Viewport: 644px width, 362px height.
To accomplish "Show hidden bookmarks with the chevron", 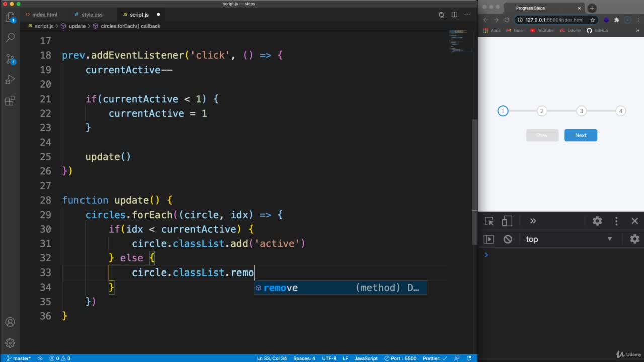I will pos(638,30).
